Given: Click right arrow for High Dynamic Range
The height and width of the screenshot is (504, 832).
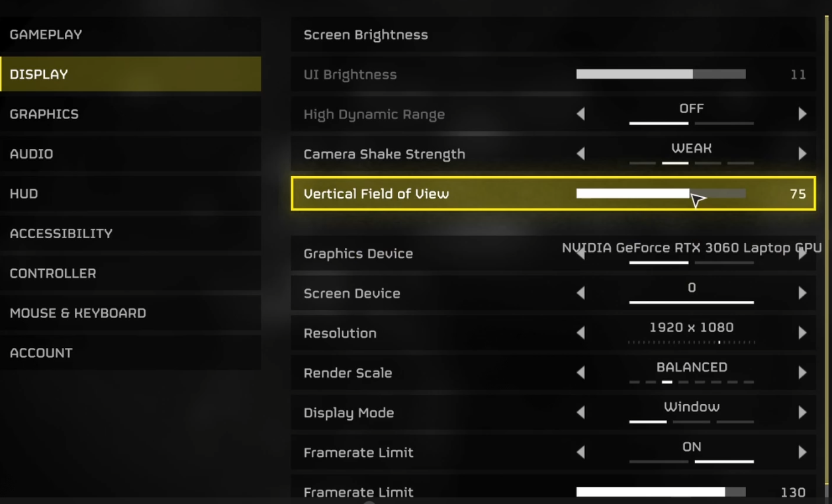Looking at the screenshot, I should coord(802,114).
